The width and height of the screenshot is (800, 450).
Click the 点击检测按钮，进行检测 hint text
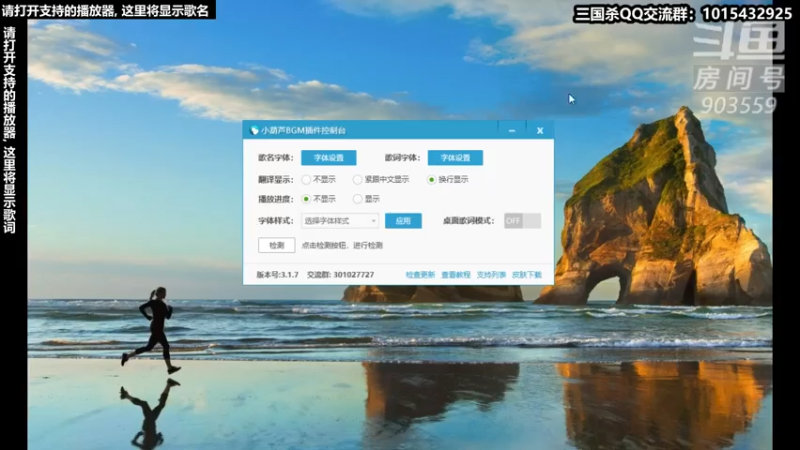(342, 245)
